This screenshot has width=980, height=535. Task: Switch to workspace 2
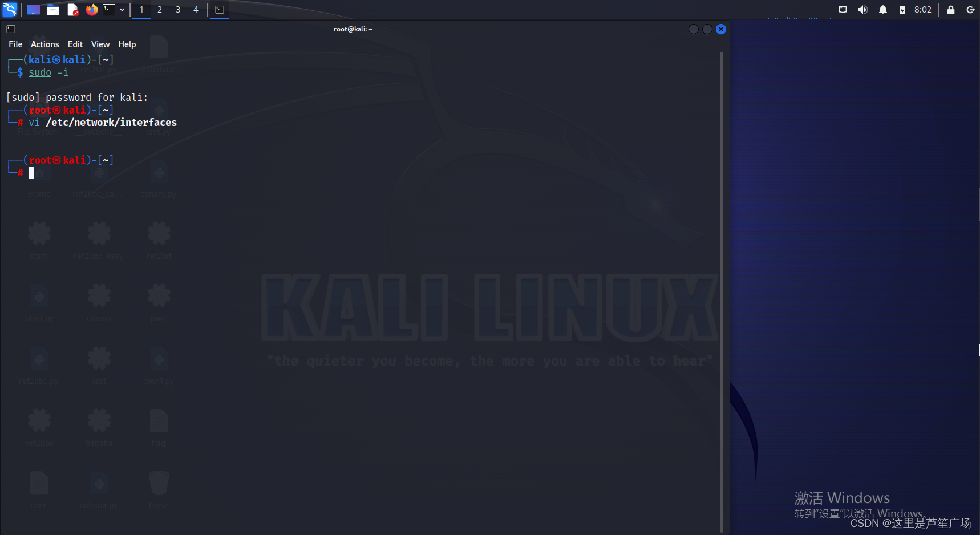(x=160, y=10)
